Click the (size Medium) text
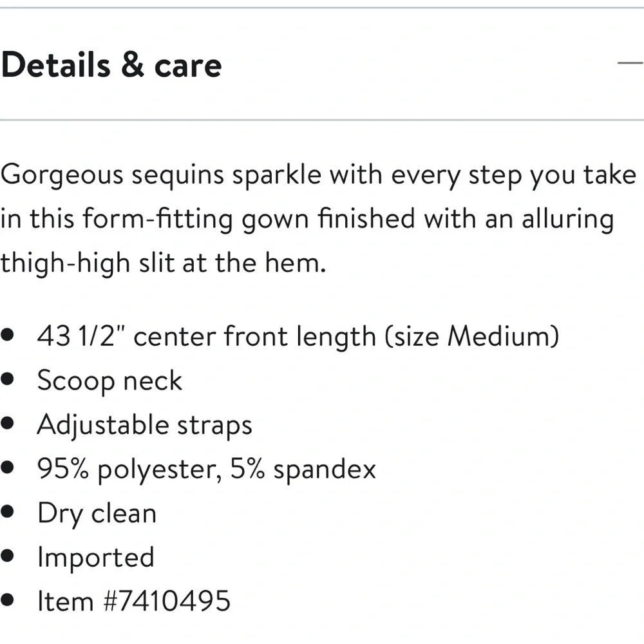This screenshot has width=644, height=644. [472, 336]
